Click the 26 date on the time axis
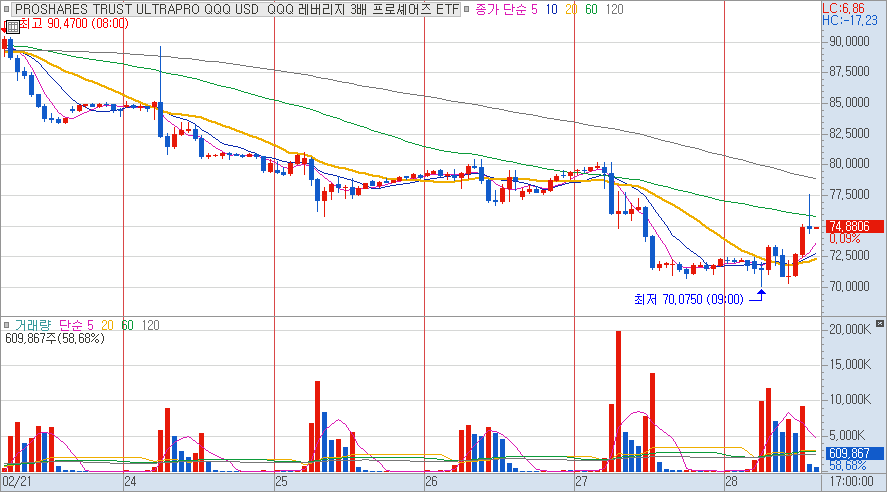This screenshot has width=887, height=492. tap(431, 481)
